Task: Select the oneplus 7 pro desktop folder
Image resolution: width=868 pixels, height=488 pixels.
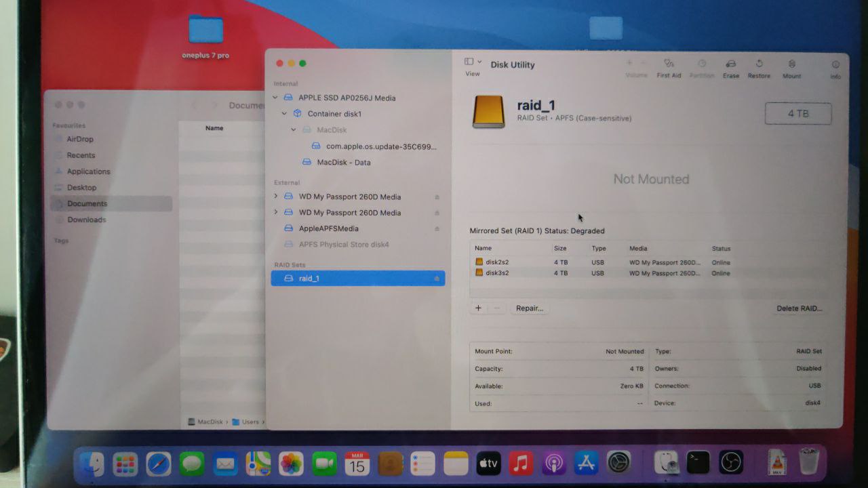Action: (x=205, y=38)
